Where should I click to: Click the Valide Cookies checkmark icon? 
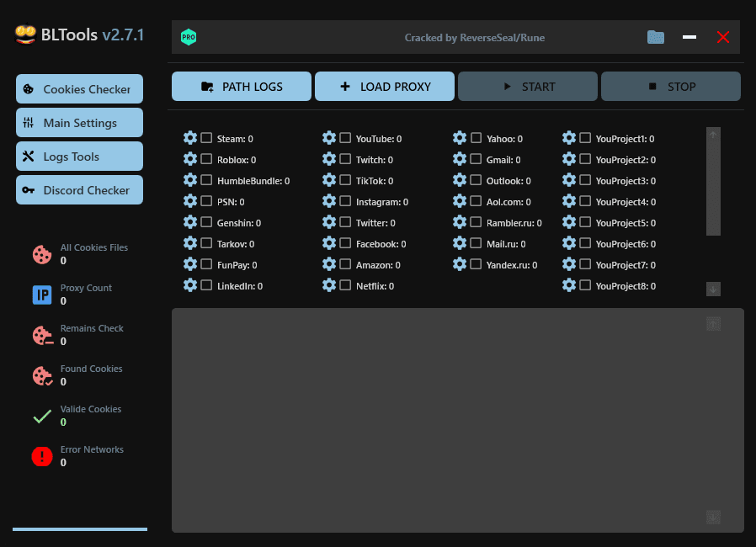(42, 417)
